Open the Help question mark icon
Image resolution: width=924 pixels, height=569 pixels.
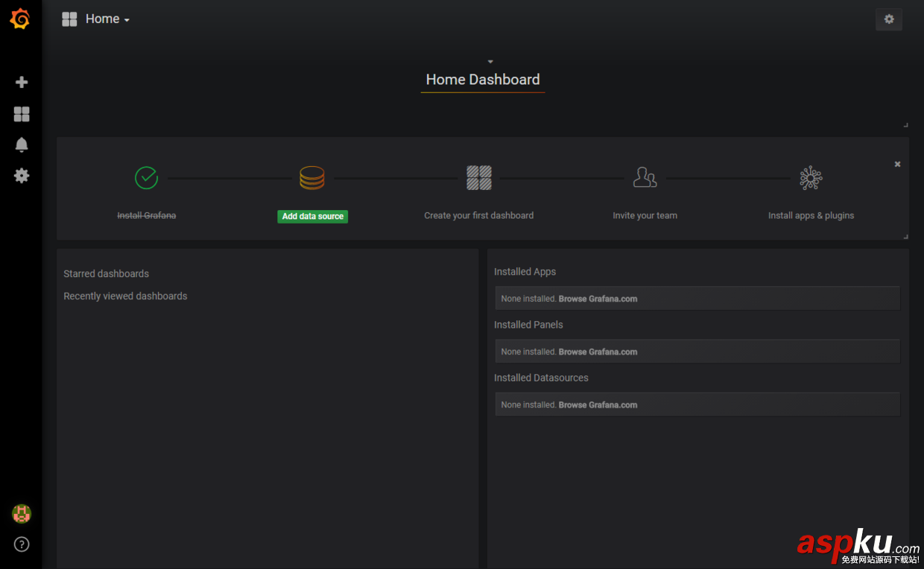click(x=22, y=544)
